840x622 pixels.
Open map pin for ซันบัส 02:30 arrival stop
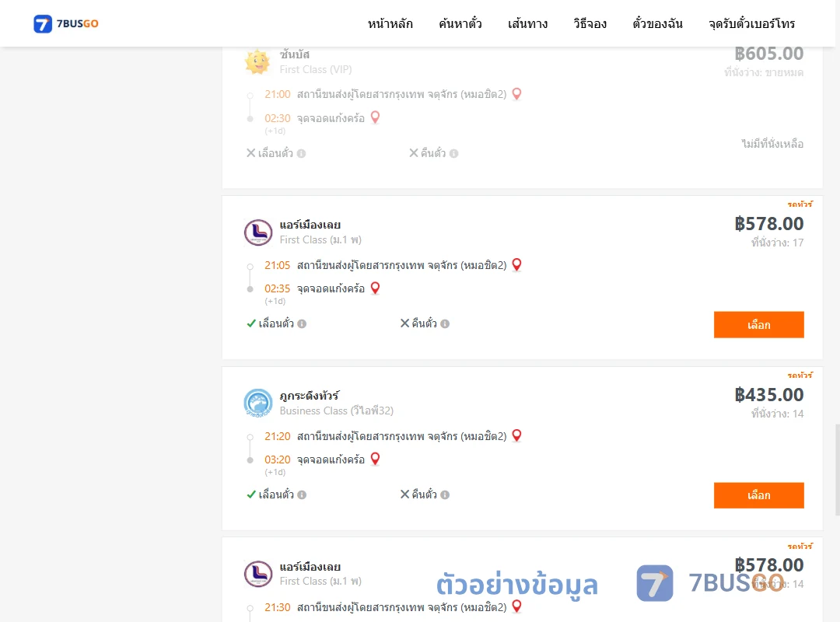coord(376,117)
